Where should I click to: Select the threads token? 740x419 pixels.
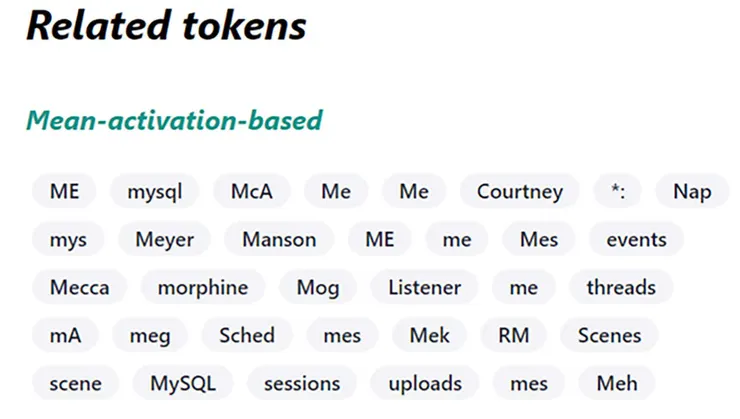click(621, 287)
